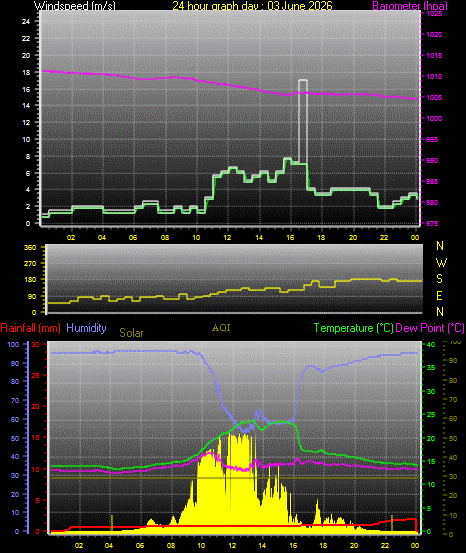Click the green Temperature (°C) legend label
Image resolution: width=466 pixels, height=553 pixels.
(353, 328)
